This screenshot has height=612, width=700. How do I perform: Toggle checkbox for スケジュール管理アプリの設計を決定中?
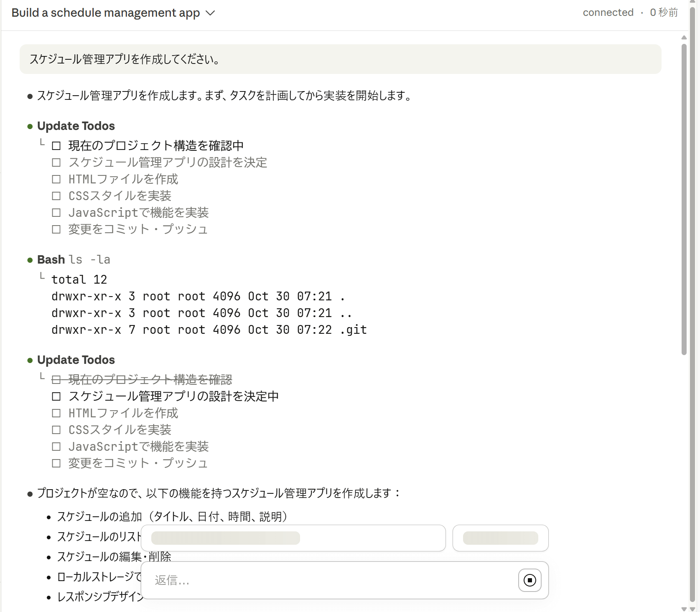point(56,396)
